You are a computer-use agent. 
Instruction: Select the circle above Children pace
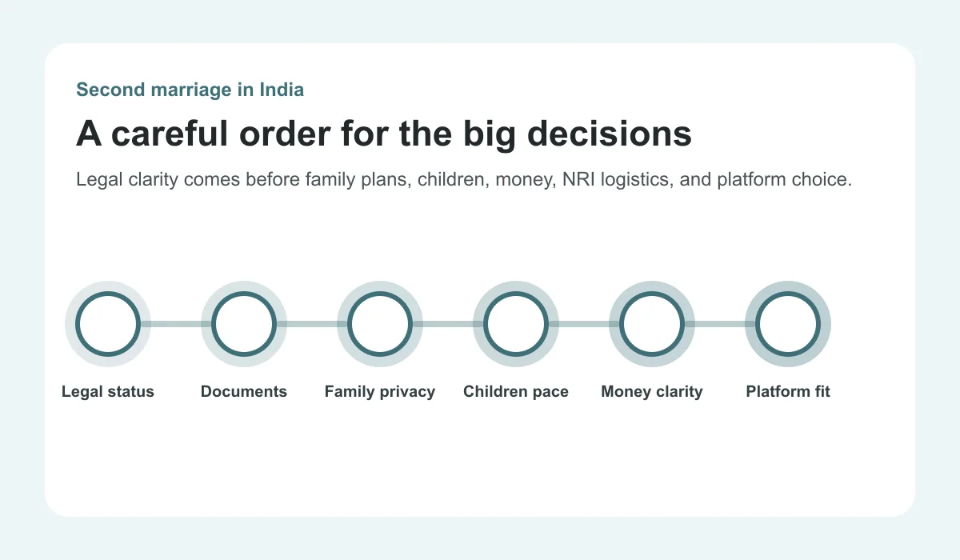click(516, 324)
